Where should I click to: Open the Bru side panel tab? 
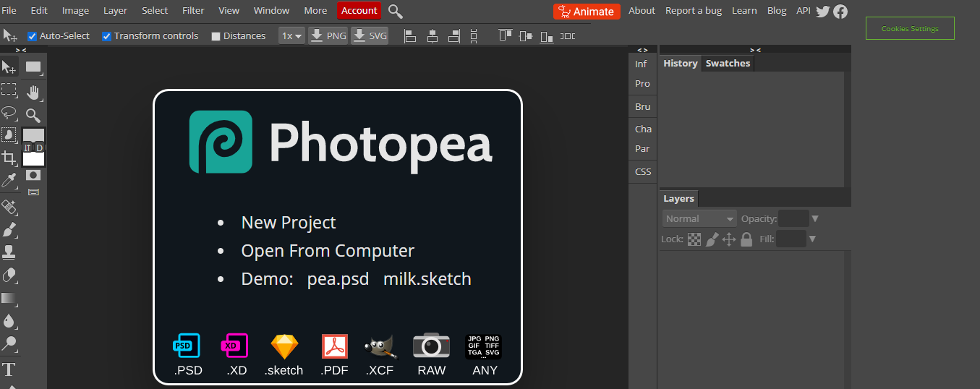click(642, 106)
